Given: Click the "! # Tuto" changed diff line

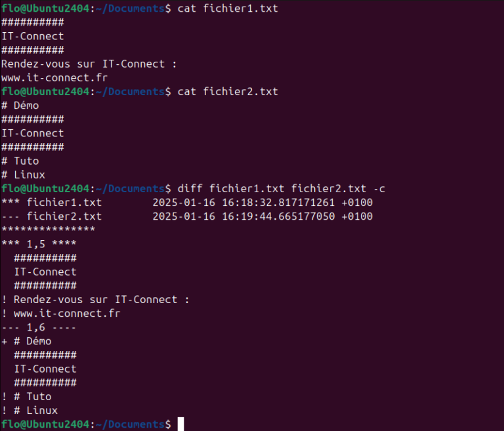Looking at the screenshot, I should (27, 397).
